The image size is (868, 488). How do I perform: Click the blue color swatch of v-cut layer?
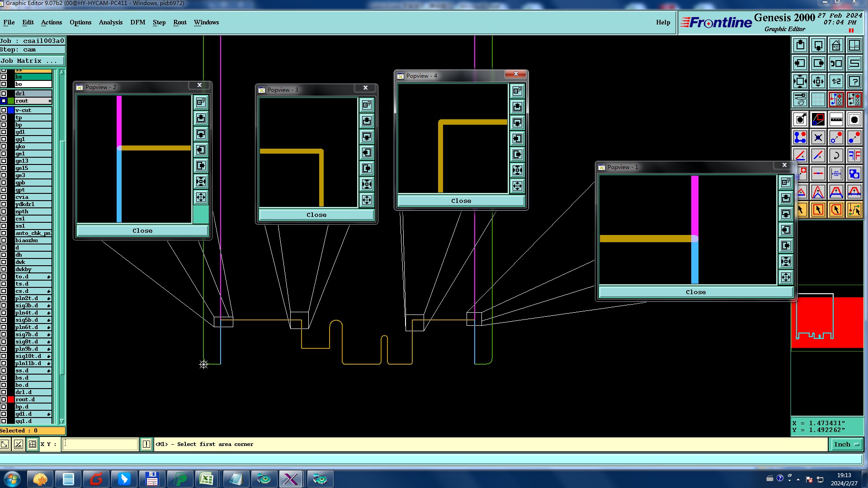(11, 110)
